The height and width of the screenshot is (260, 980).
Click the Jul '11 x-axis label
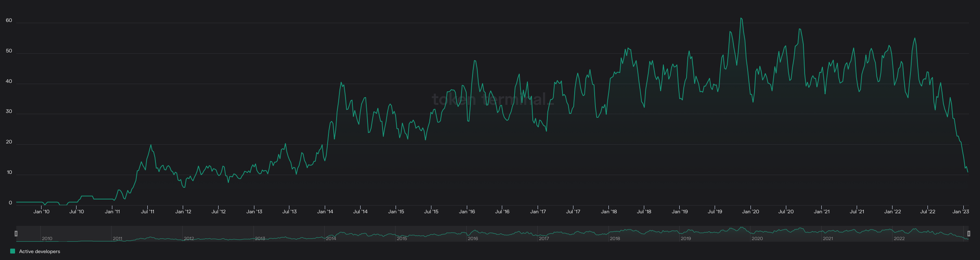[x=147, y=212]
